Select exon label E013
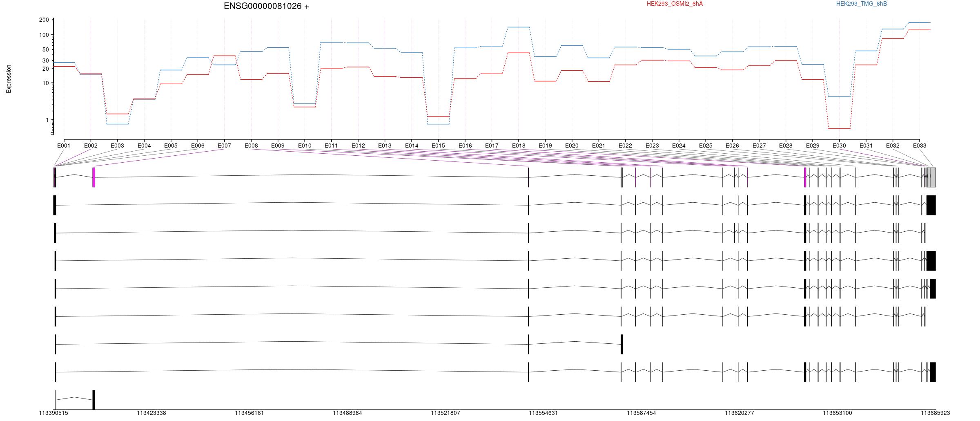Image resolution: width=980 pixels, height=421 pixels. pos(385,146)
